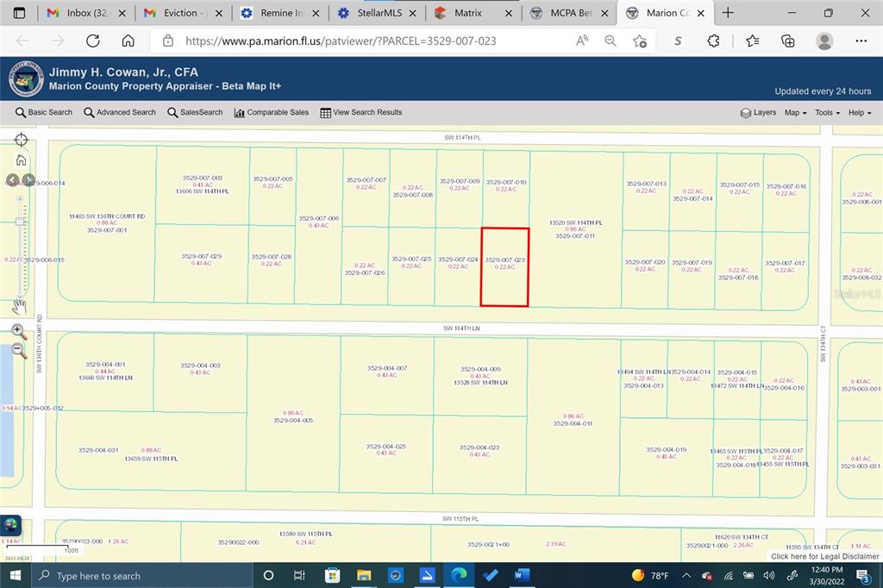
Task: Open the globe basemap icon
Action: click(x=10, y=525)
